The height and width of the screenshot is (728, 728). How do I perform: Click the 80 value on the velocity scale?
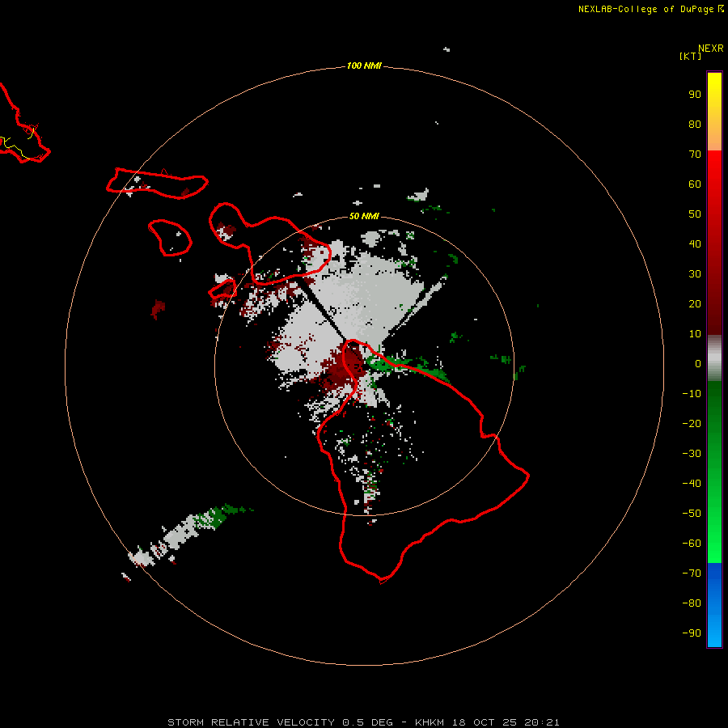point(695,125)
